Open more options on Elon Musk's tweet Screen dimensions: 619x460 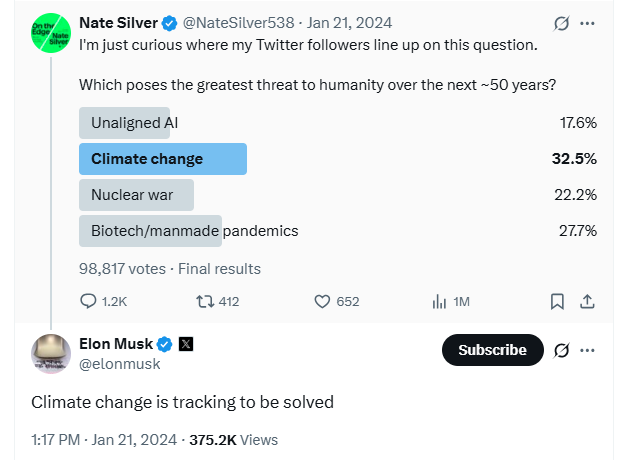[x=588, y=350]
